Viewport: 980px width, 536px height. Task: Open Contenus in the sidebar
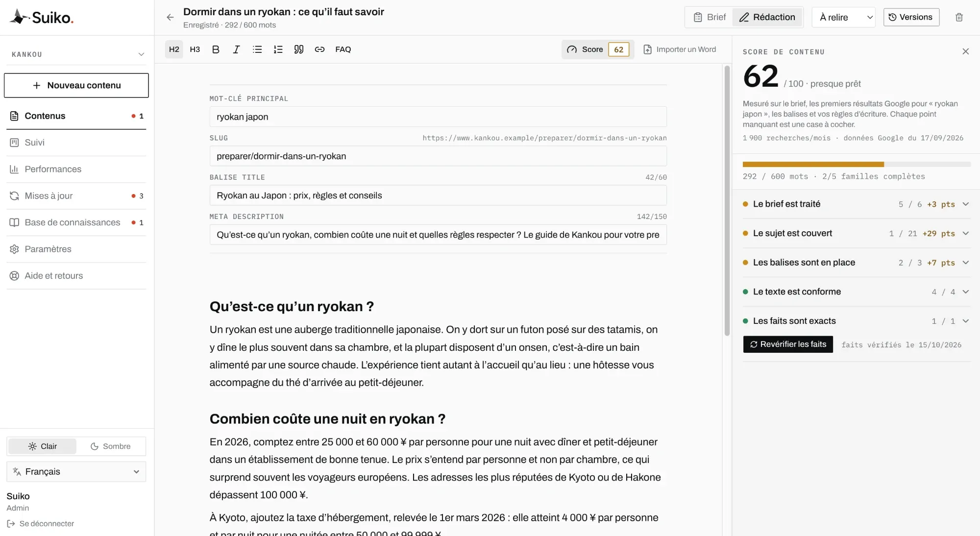coord(76,116)
